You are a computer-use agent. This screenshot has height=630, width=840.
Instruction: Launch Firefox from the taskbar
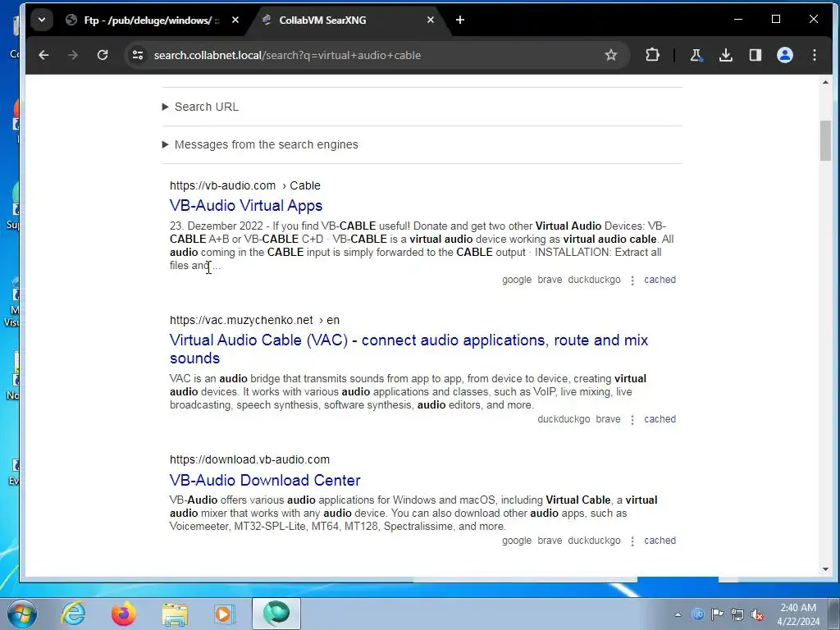(123, 614)
